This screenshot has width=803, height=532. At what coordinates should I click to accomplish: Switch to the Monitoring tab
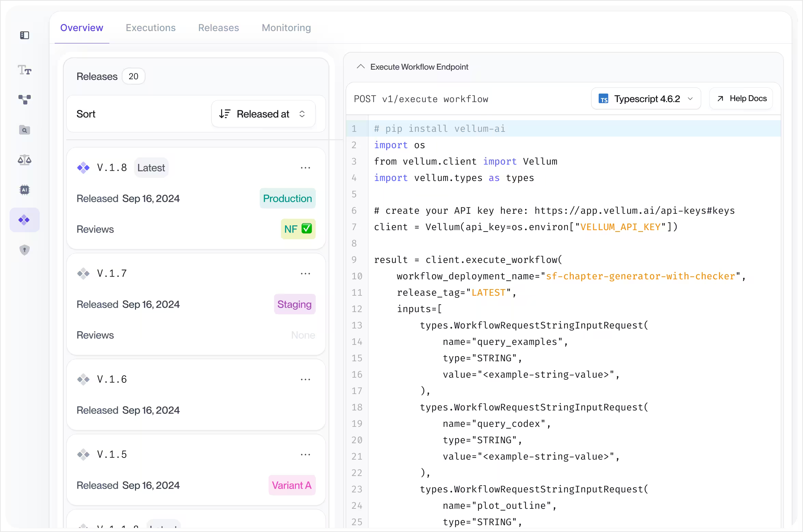(286, 28)
